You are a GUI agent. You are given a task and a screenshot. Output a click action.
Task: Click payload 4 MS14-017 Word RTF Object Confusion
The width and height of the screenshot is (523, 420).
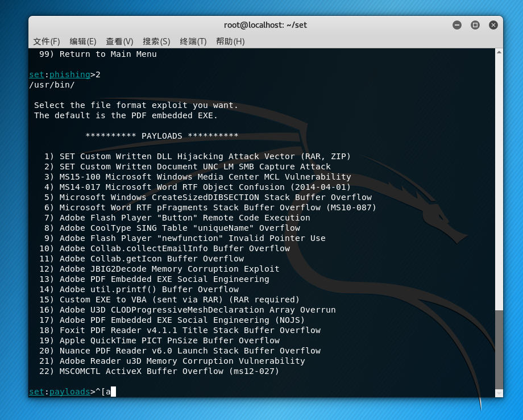197,187
